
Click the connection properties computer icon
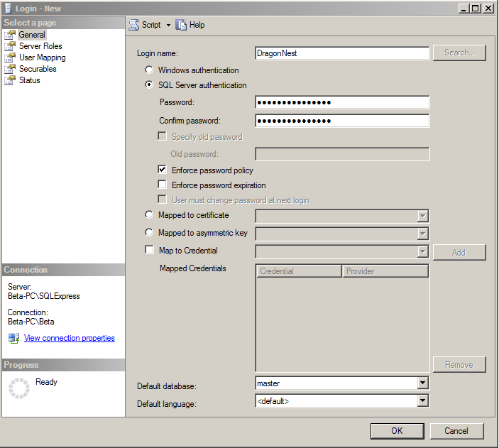13,338
